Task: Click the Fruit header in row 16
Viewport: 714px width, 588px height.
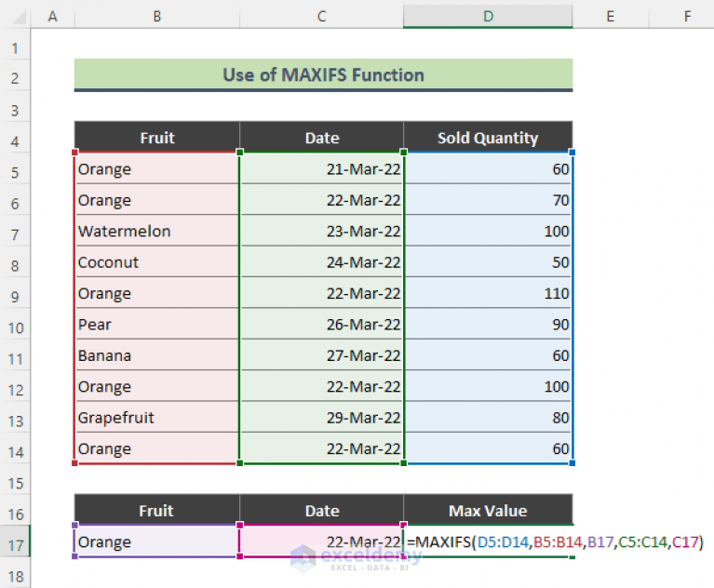Action: 157,510
